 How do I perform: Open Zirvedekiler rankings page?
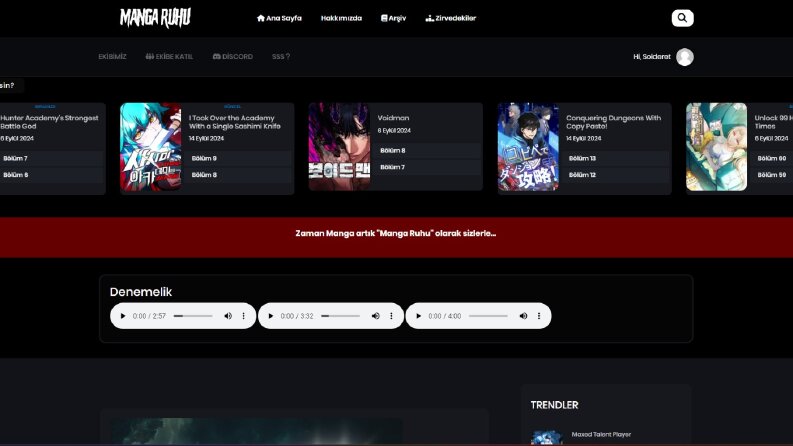click(x=451, y=18)
